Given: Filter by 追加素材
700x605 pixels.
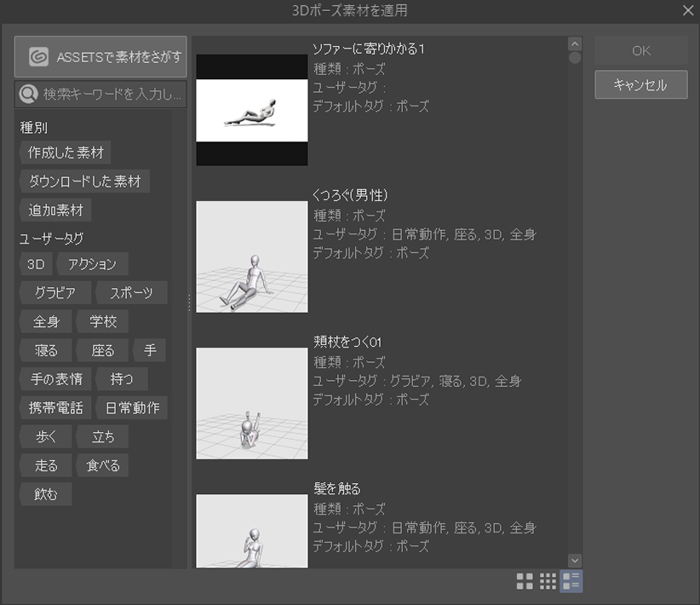Looking at the screenshot, I should tap(55, 210).
